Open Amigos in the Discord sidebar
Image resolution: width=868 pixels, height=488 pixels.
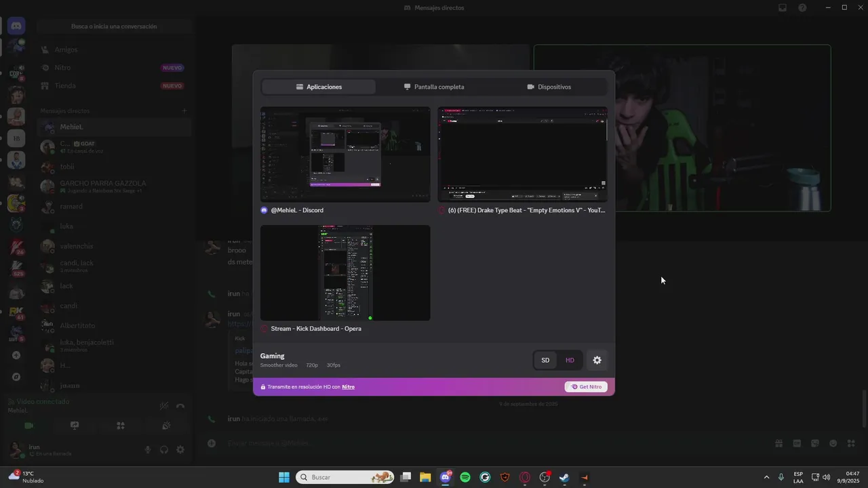114,49
